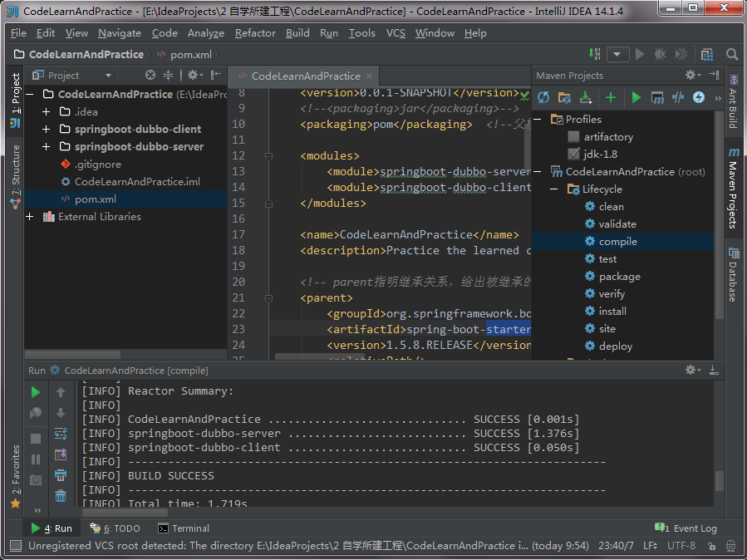Image resolution: width=747 pixels, height=560 pixels.
Task: Rerun compile in Run panel
Action: pos(36,392)
